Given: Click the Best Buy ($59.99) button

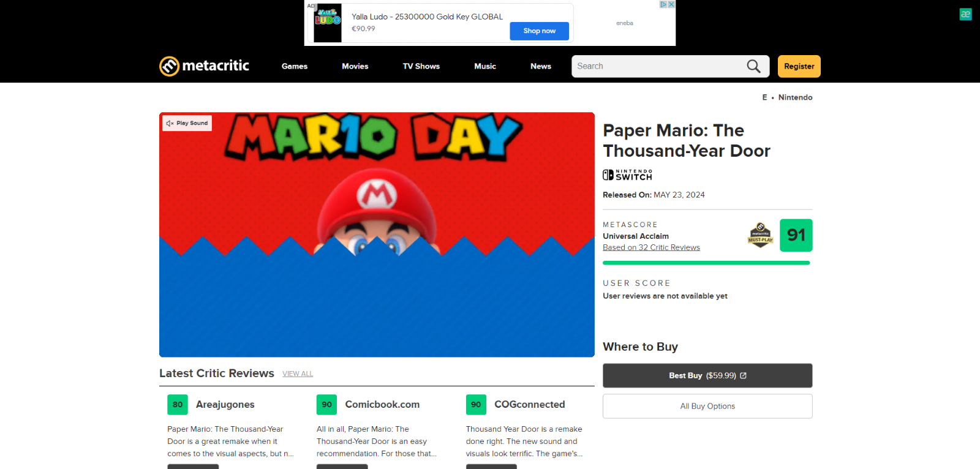Looking at the screenshot, I should click(x=707, y=376).
